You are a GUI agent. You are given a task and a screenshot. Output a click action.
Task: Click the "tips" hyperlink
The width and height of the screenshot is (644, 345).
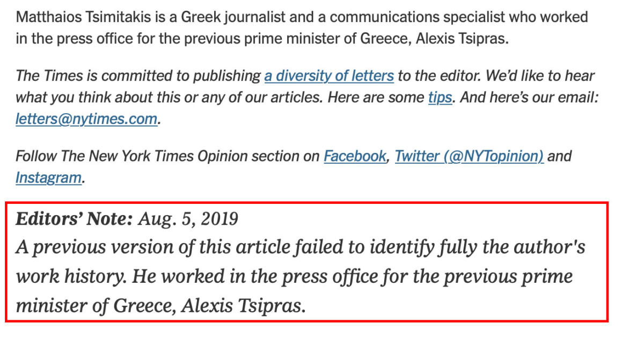coord(440,98)
